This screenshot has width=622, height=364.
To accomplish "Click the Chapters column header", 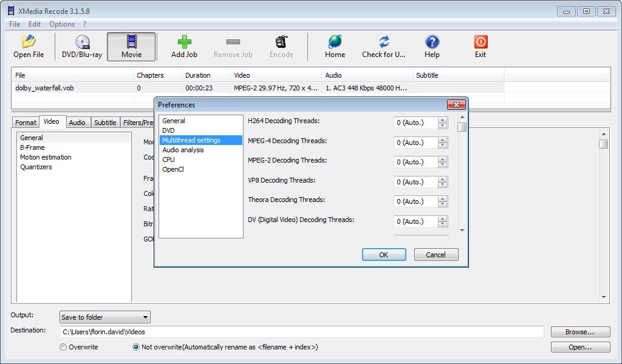I will coord(157,75).
